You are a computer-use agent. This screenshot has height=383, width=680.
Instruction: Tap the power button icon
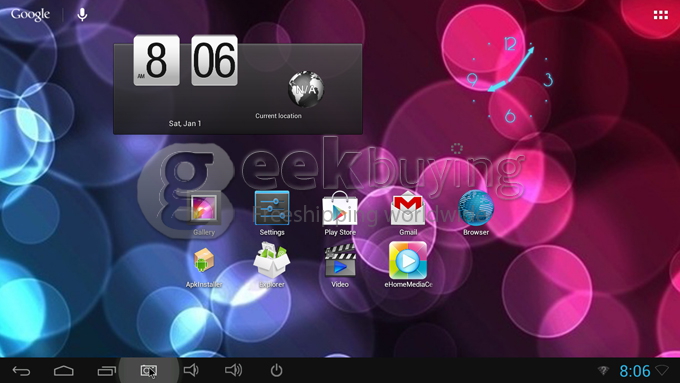tap(276, 370)
